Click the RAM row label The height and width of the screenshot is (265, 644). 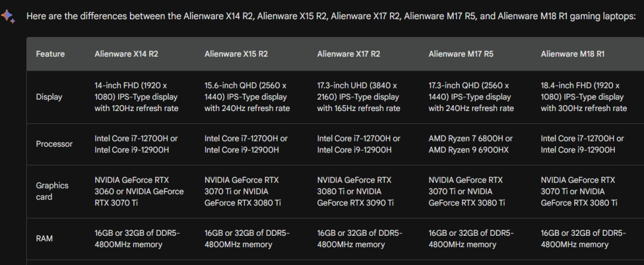coord(44,238)
